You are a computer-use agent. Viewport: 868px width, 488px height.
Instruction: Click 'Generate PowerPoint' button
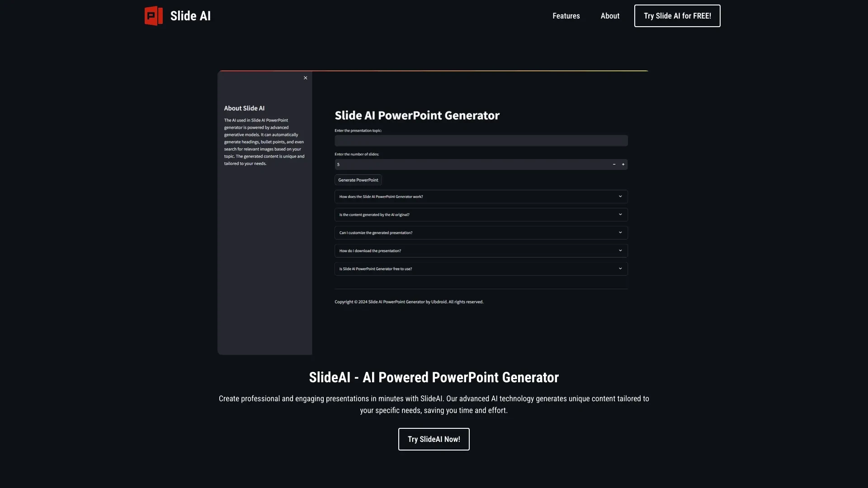358,180
